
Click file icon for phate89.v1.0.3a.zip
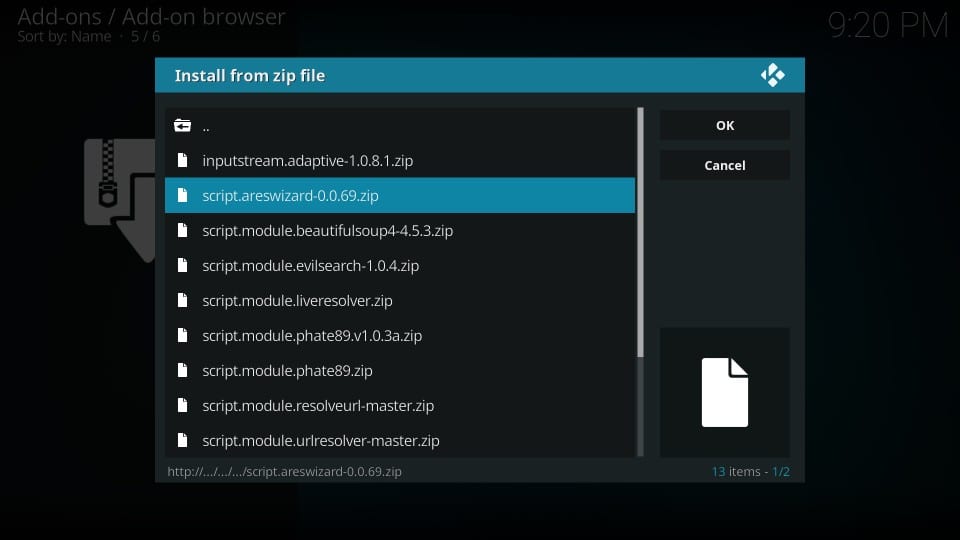[x=182, y=335]
